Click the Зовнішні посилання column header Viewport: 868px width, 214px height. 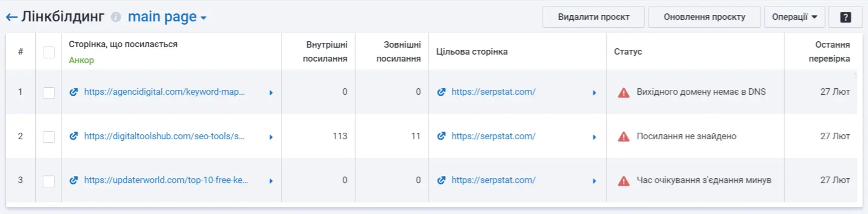[x=398, y=51]
